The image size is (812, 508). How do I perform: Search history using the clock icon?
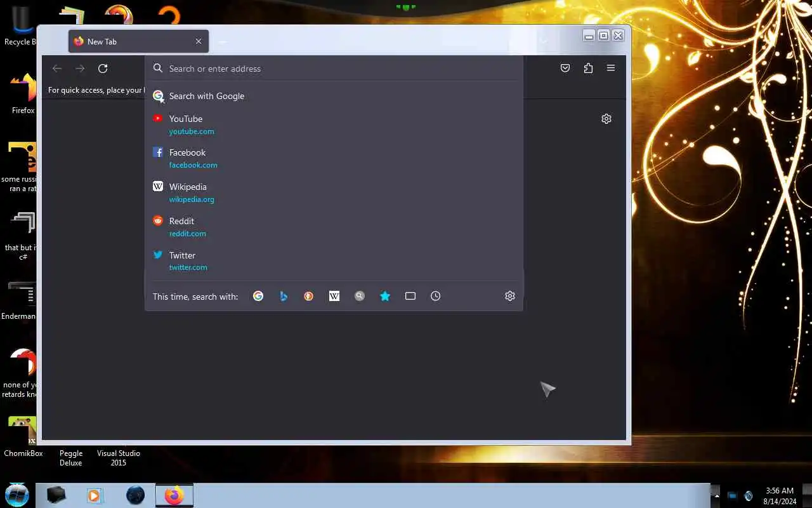pos(436,296)
